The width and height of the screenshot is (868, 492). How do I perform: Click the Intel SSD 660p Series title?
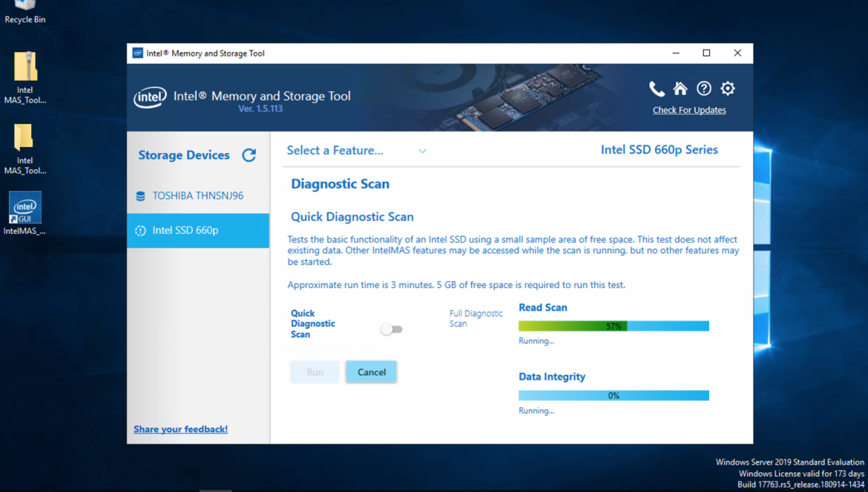point(660,150)
